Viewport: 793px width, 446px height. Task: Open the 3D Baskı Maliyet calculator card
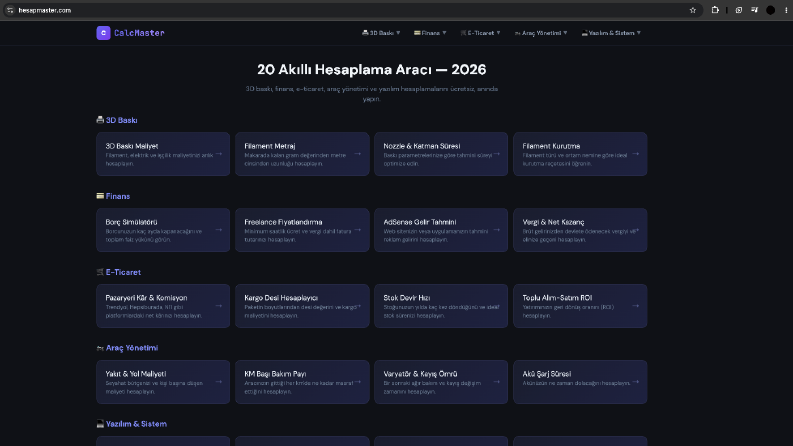[x=163, y=154]
